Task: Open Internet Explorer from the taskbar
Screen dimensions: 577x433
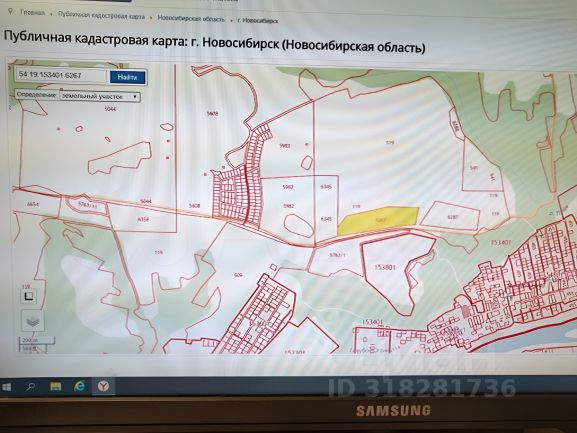Action: pyautogui.click(x=79, y=386)
